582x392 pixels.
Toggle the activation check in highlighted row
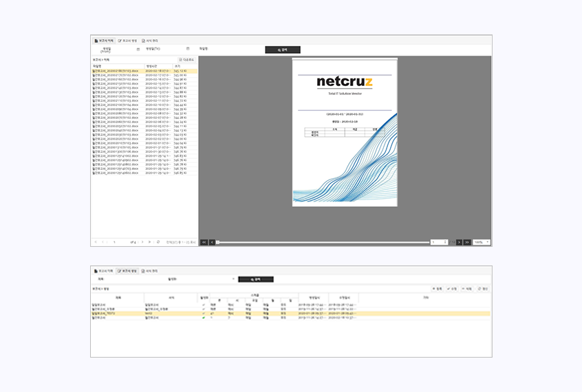click(204, 314)
